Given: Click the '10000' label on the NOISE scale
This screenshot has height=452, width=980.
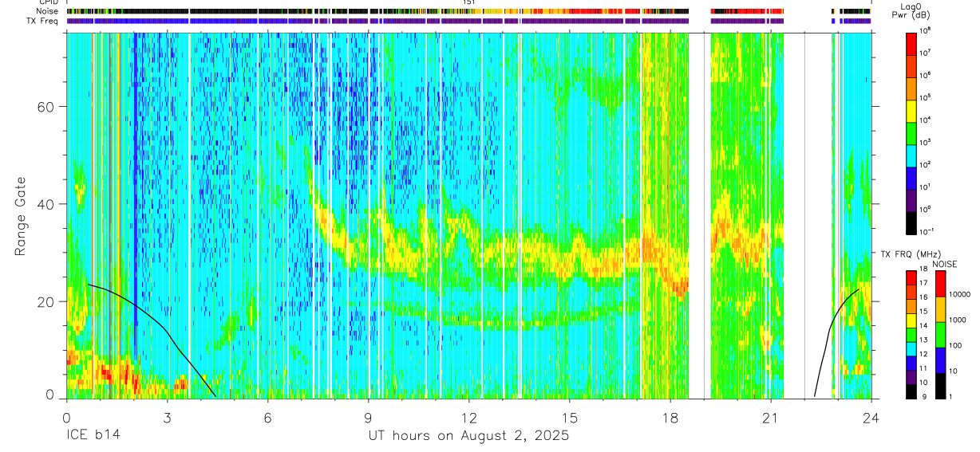Looking at the screenshot, I should pos(959,296).
